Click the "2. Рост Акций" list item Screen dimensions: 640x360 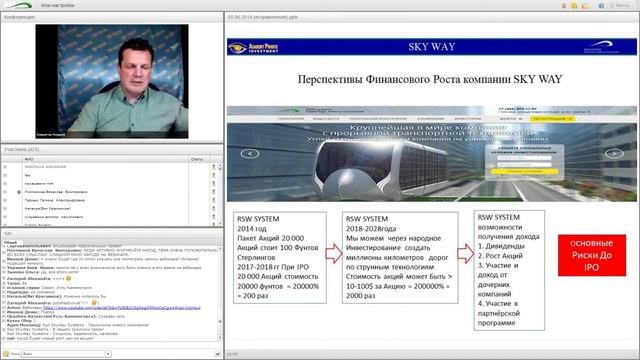coord(500,256)
